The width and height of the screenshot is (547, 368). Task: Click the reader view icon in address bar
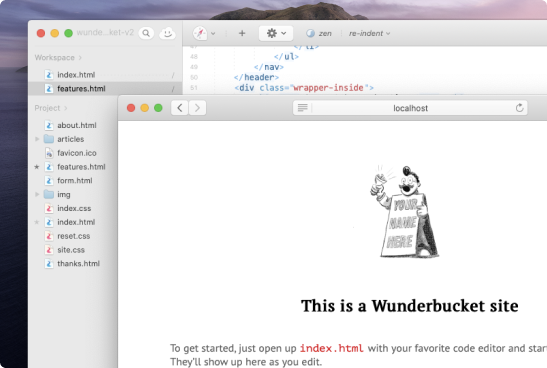tap(302, 108)
